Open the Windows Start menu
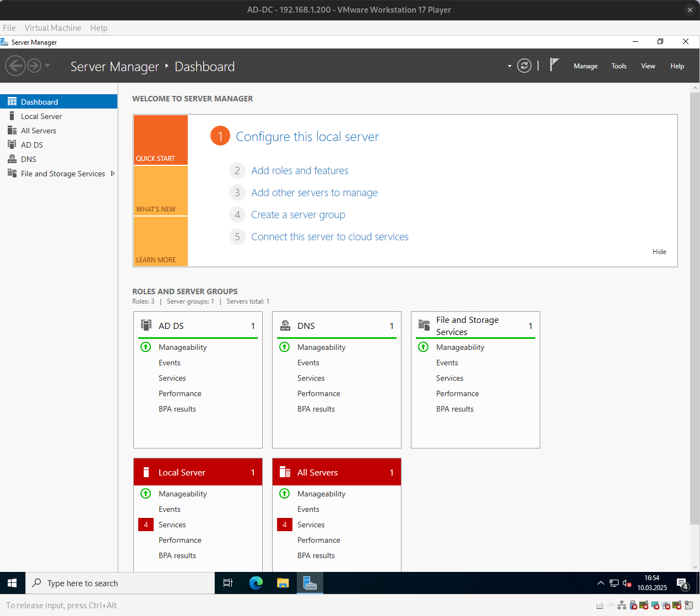This screenshot has width=700, height=616. [12, 583]
